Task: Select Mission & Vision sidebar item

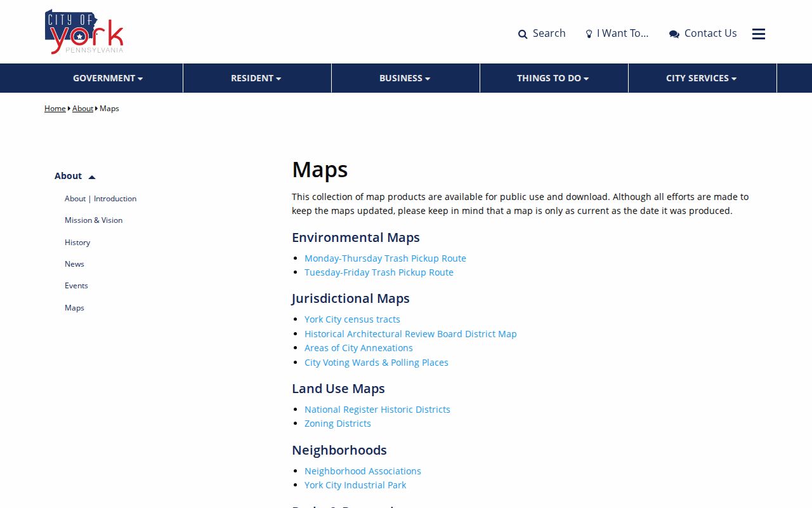Action: pyautogui.click(x=93, y=220)
